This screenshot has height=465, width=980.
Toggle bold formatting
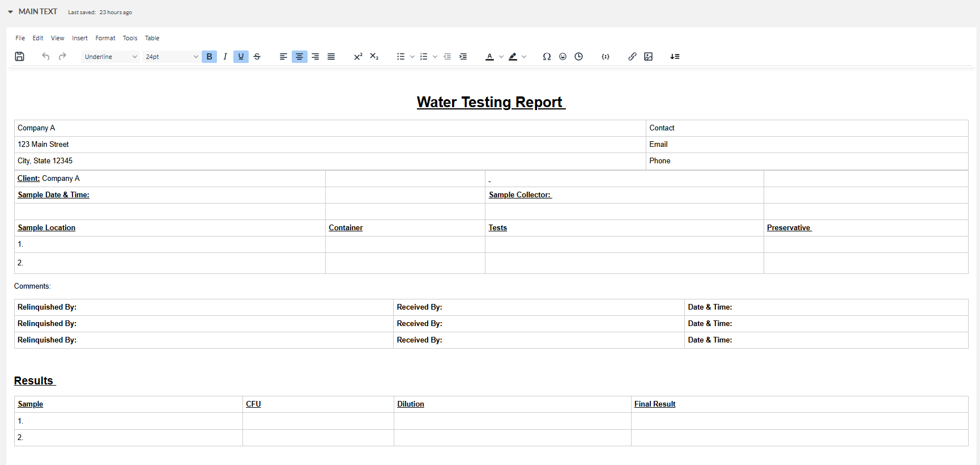(x=209, y=56)
